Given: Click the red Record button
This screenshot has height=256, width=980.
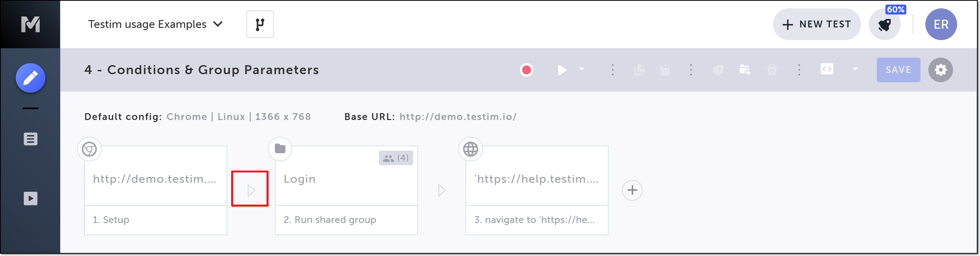Looking at the screenshot, I should (x=526, y=70).
